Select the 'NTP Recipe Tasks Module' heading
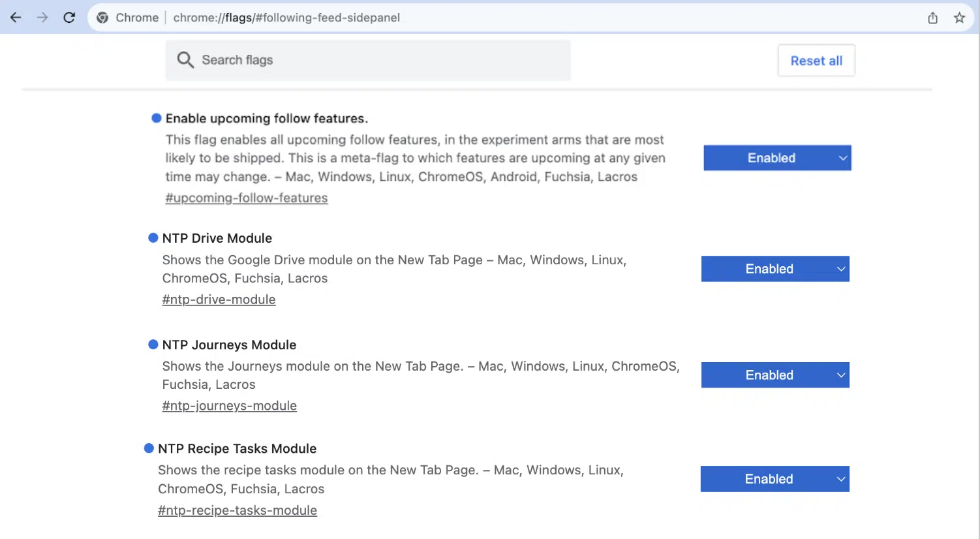 pos(237,449)
